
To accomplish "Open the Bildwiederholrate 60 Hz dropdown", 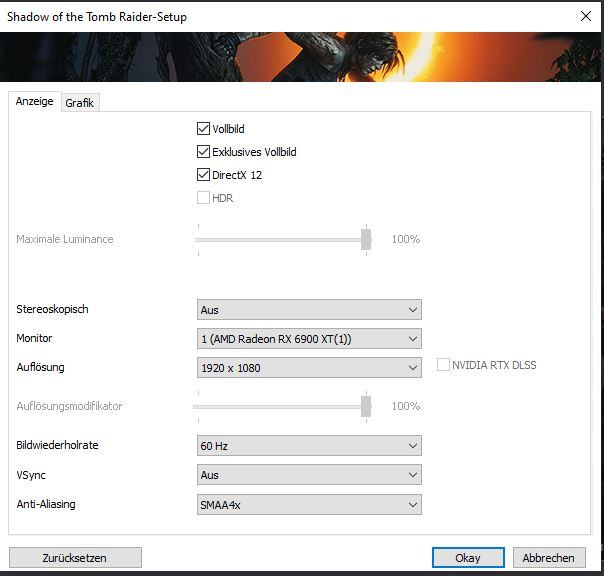I will (309, 446).
